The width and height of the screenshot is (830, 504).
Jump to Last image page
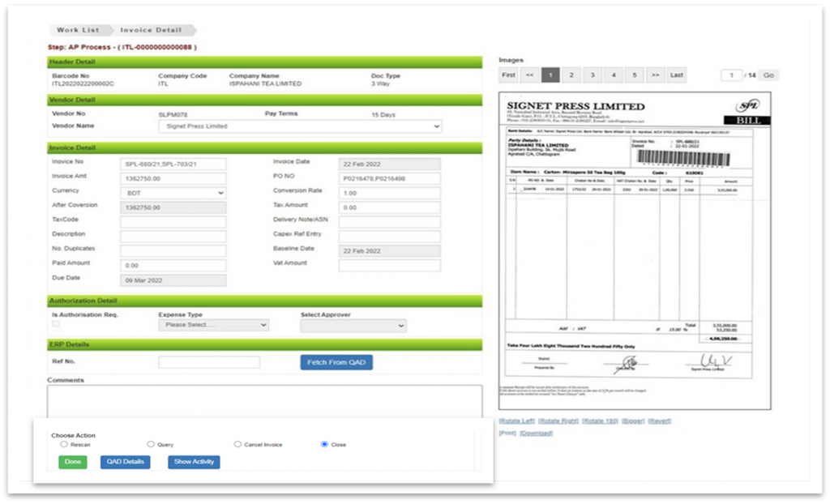(x=677, y=75)
